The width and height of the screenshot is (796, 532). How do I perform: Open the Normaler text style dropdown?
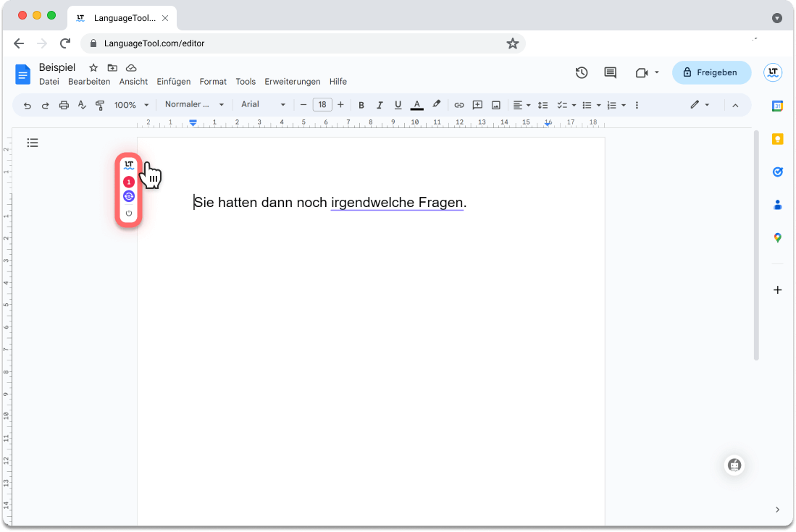tap(194, 104)
